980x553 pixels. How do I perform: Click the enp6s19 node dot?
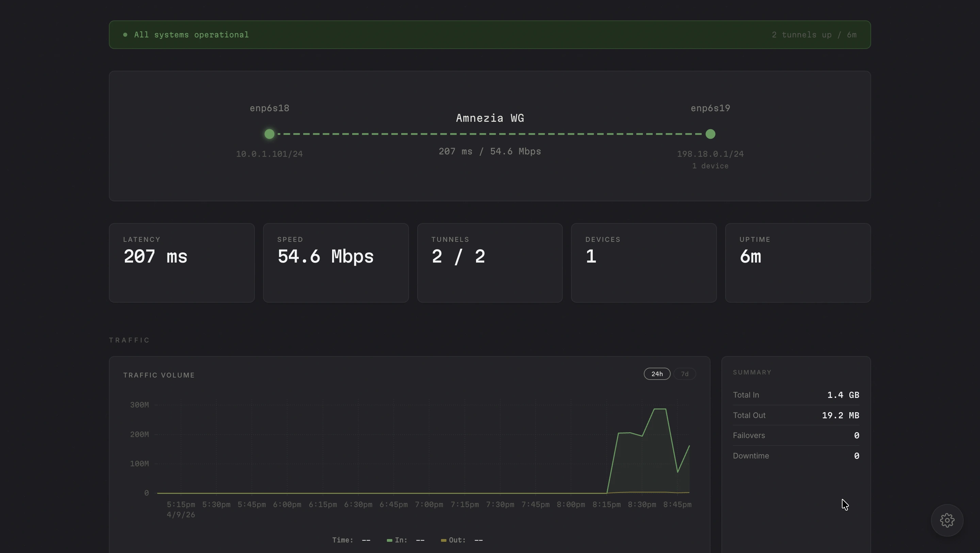[x=710, y=134]
